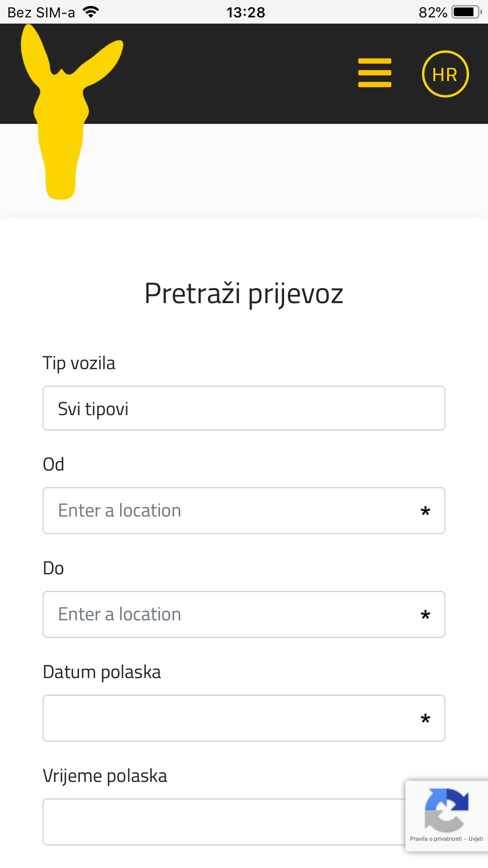
Task: Focus the Do location input field
Action: (229, 615)
